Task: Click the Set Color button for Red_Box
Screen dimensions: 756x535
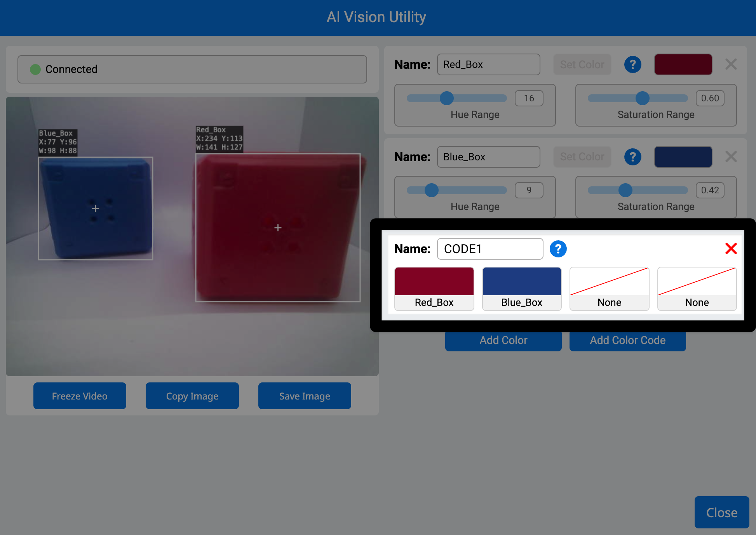Action: tap(582, 64)
